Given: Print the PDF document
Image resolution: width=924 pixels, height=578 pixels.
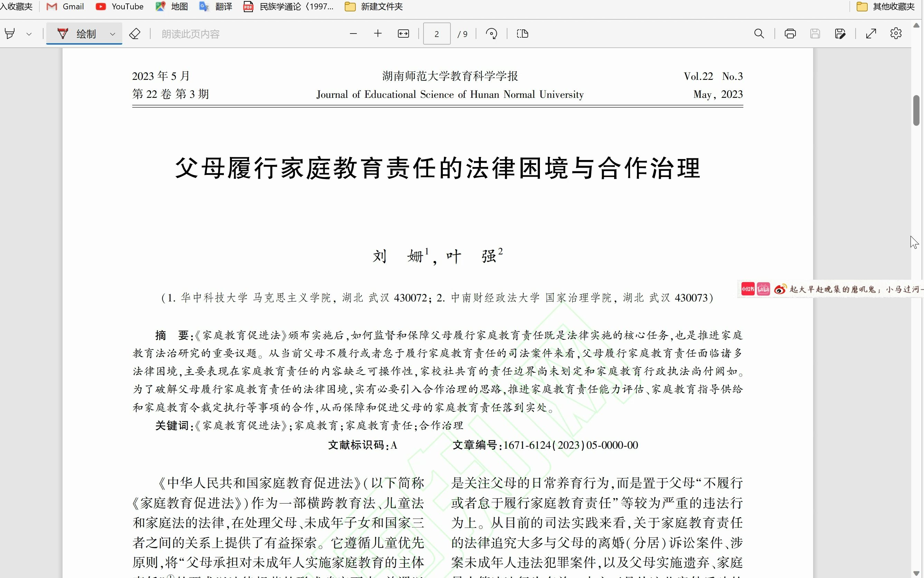Looking at the screenshot, I should click(x=790, y=34).
